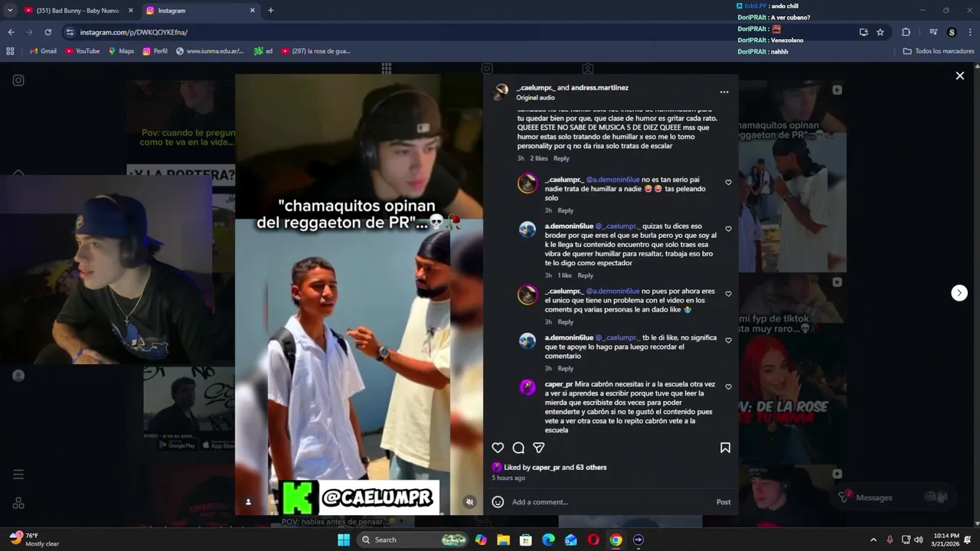Open the Gmail bookmark
980x551 pixels.
(42, 51)
